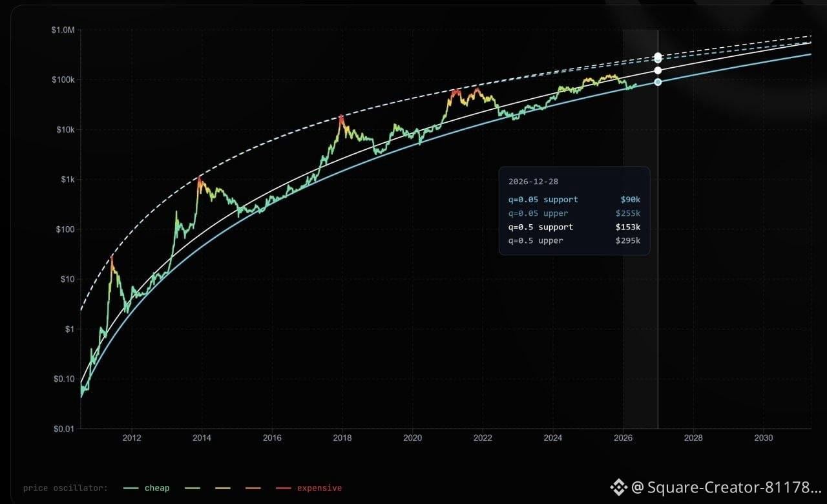Click the $100k y-axis label

(64, 80)
